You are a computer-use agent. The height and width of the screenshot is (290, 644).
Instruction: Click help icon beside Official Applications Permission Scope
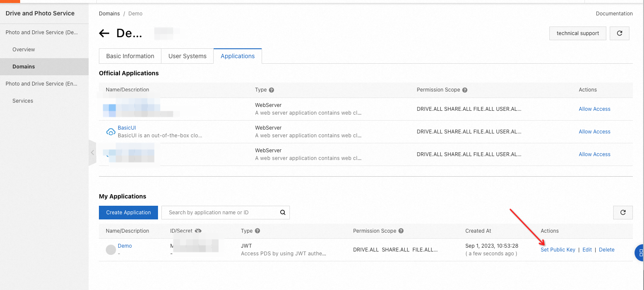[x=465, y=90]
